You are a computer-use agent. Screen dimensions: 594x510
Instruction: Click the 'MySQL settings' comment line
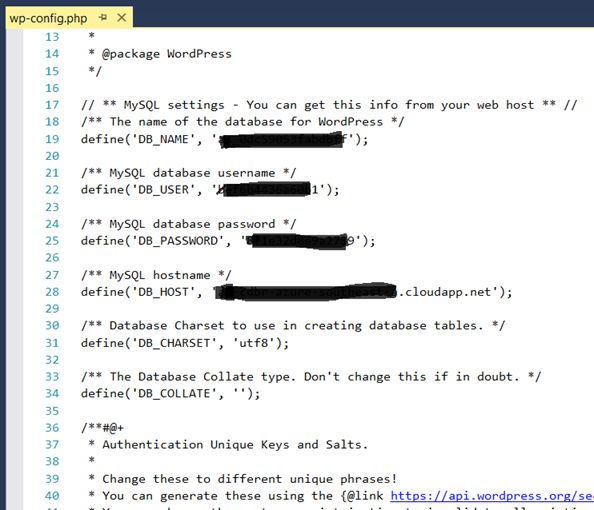coord(329,105)
